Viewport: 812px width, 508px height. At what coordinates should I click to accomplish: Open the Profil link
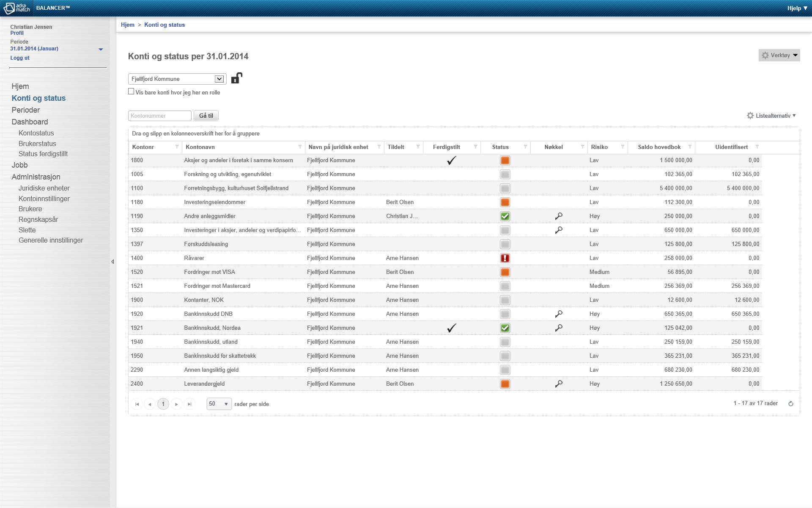click(17, 33)
